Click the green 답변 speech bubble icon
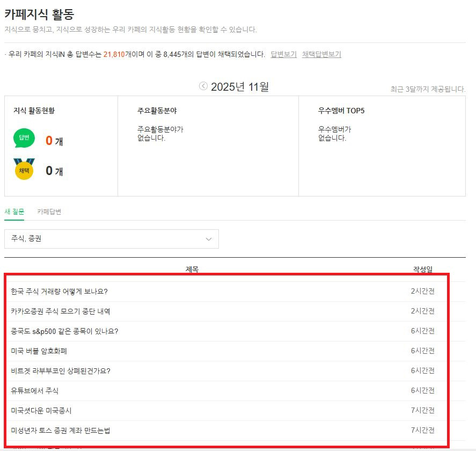The width and height of the screenshot is (476, 451). point(24,139)
